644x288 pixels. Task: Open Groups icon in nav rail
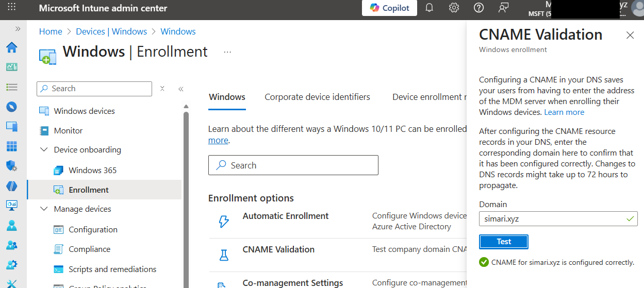coord(11,245)
